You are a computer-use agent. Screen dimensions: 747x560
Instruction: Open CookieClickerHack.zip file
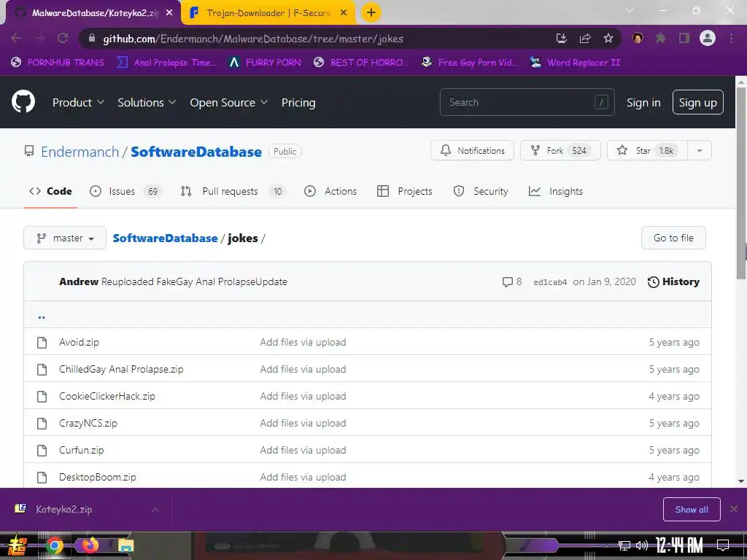point(107,396)
